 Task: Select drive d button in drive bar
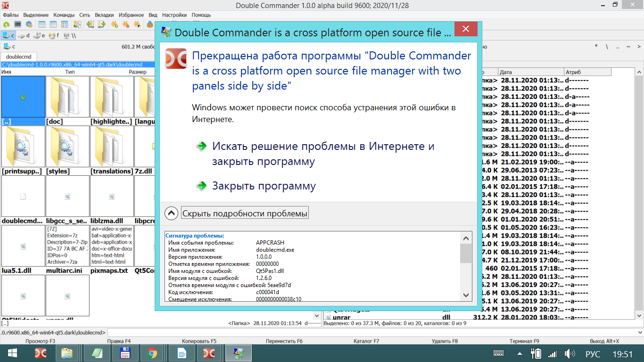click(x=24, y=35)
